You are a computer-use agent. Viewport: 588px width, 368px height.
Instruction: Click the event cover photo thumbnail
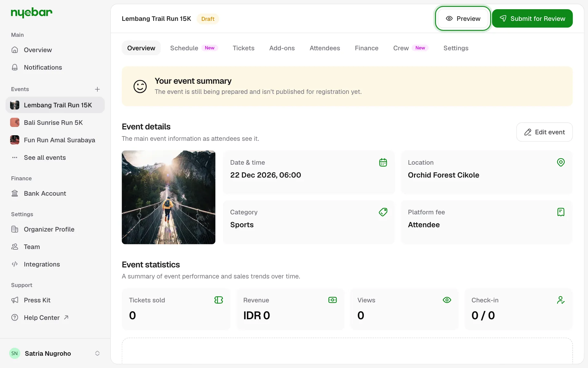click(168, 197)
